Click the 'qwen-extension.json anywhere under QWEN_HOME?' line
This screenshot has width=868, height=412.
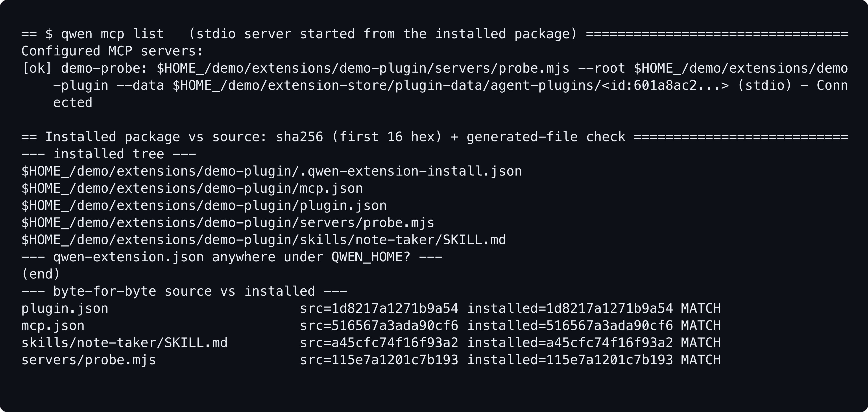tap(232, 257)
